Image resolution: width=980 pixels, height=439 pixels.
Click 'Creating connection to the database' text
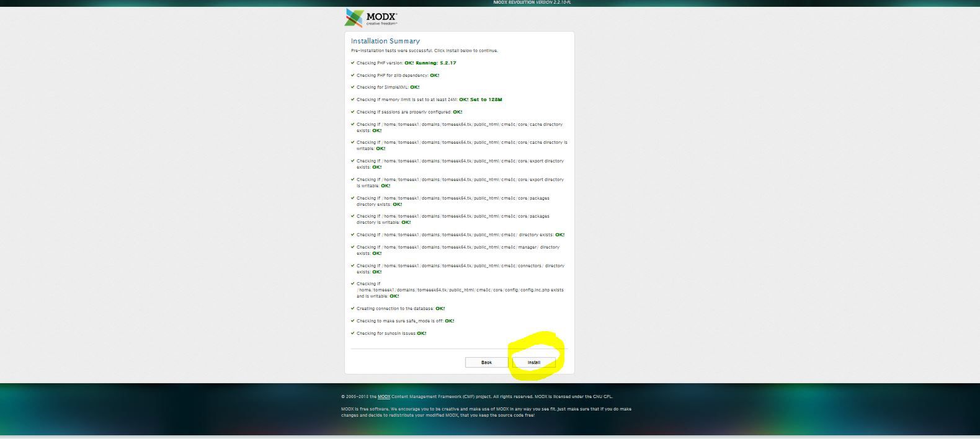[395, 308]
